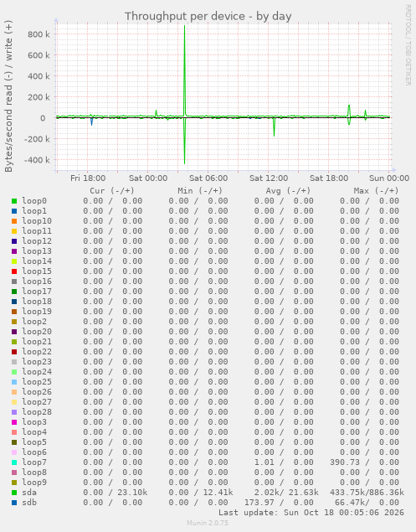
Task: Click sdb max value '66.47k/ 0.00'
Action: click(x=367, y=503)
